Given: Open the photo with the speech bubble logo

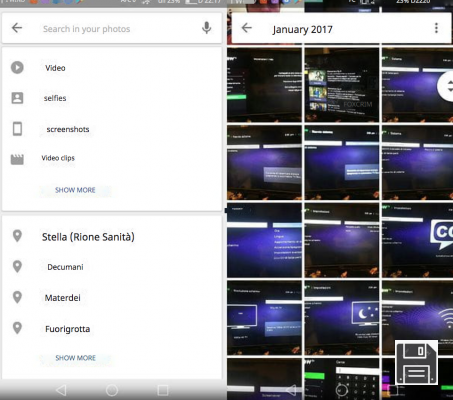Looking at the screenshot, I should (417, 240).
